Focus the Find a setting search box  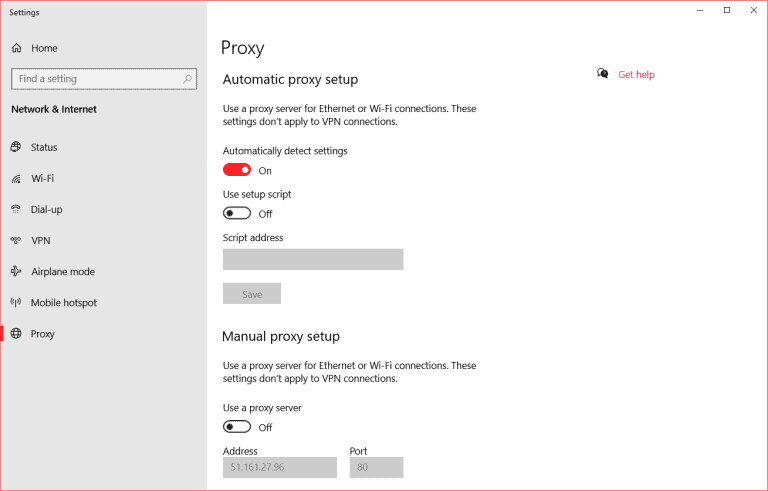[95, 79]
